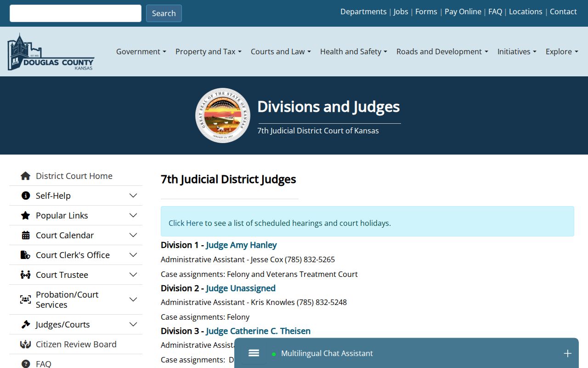The width and height of the screenshot is (588, 368).
Task: Click the Court Calendar calendar icon
Action: coord(26,235)
